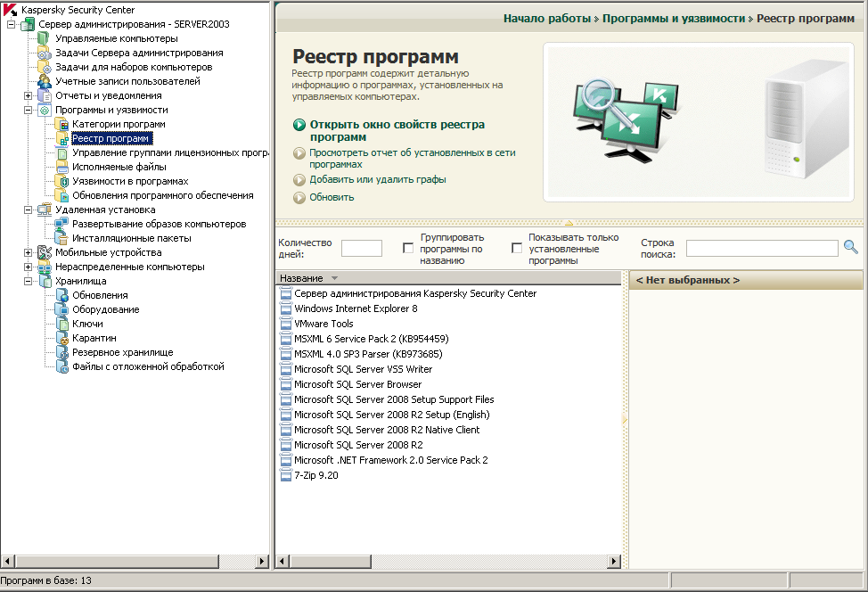Select Windows Internet Explorer 8 row
The image size is (868, 592).
[356, 308]
